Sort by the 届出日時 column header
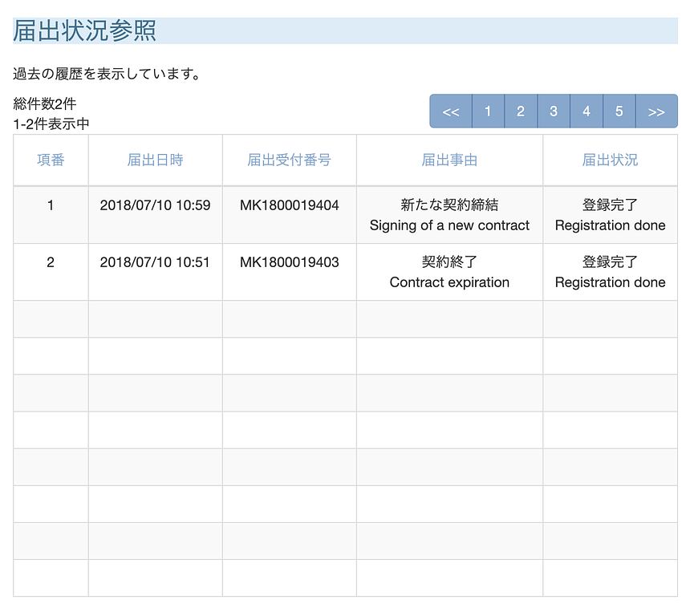 point(155,160)
